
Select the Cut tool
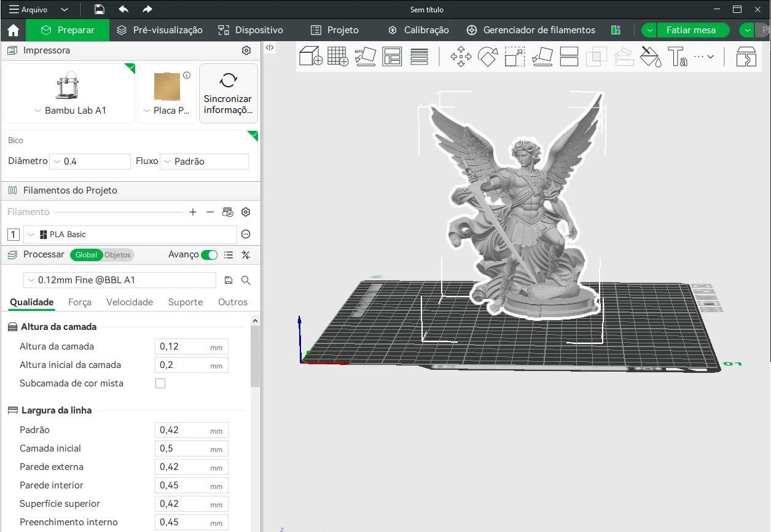tap(569, 57)
